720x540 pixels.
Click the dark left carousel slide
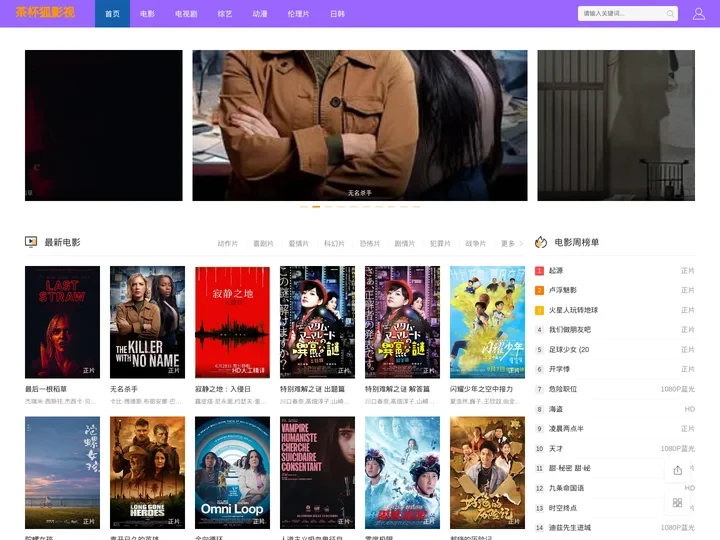[103, 125]
